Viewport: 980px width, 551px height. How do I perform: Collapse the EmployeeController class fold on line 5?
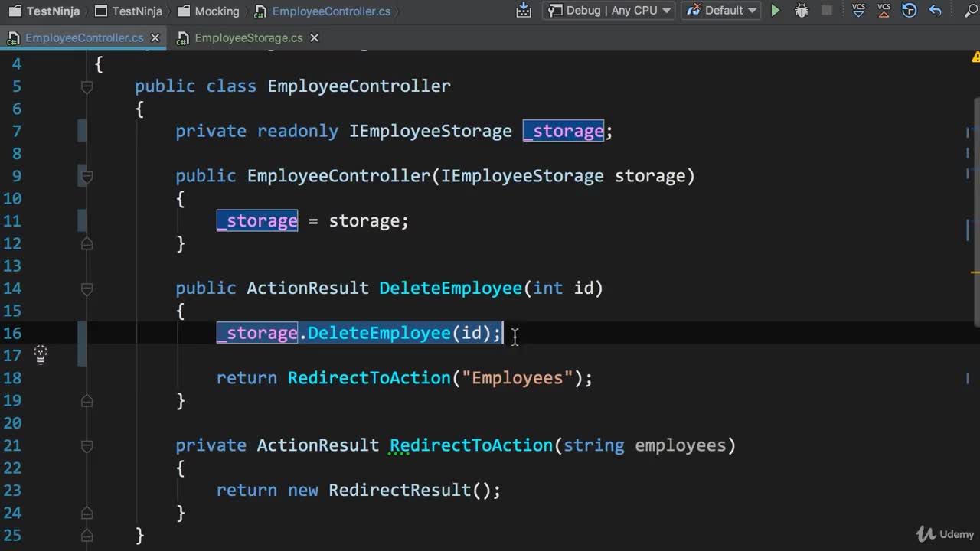pyautogui.click(x=87, y=86)
